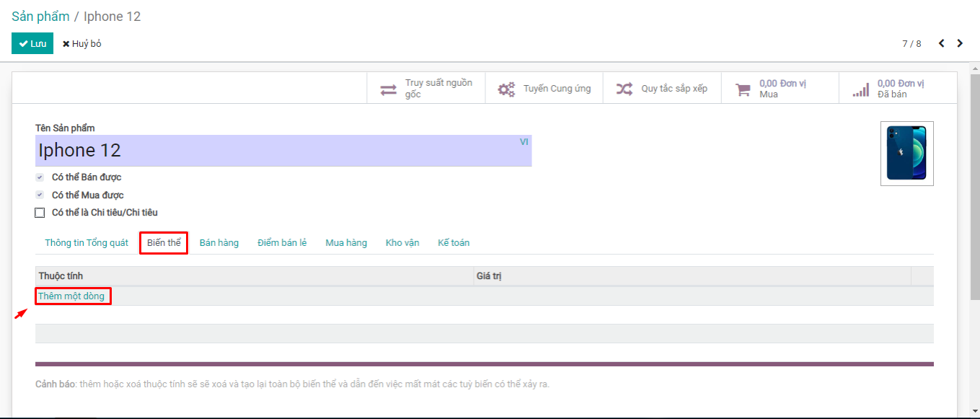Click Huỷ bỏ to discard changes

point(81,43)
